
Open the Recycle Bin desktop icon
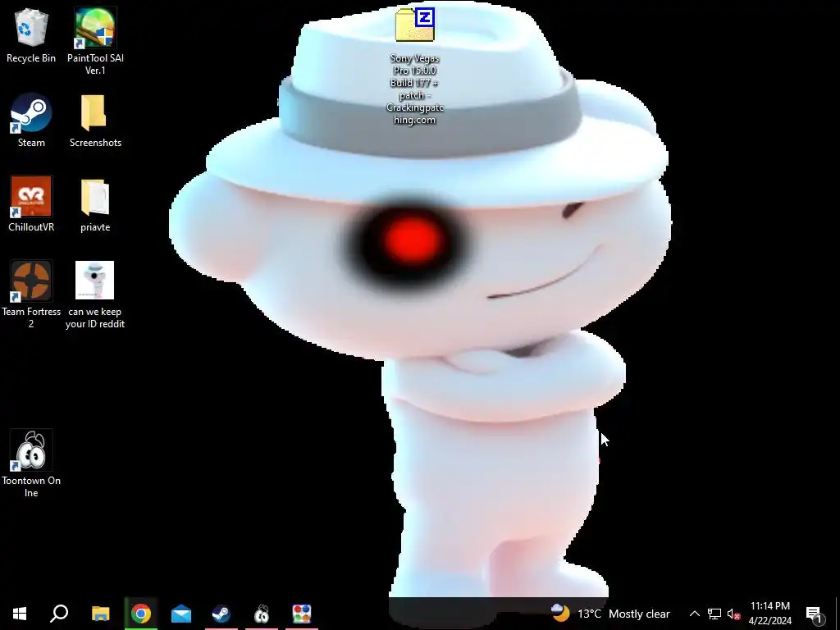point(31,35)
